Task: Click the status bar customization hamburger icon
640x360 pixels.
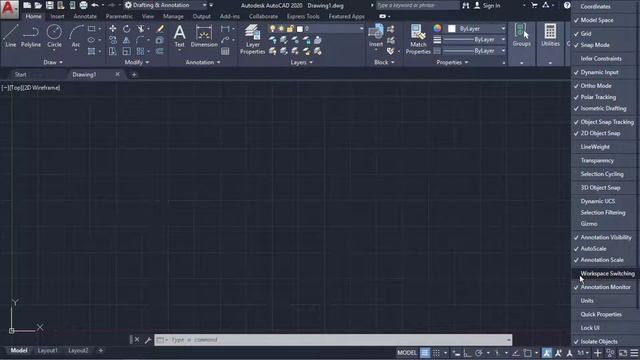Action: pyautogui.click(x=634, y=353)
